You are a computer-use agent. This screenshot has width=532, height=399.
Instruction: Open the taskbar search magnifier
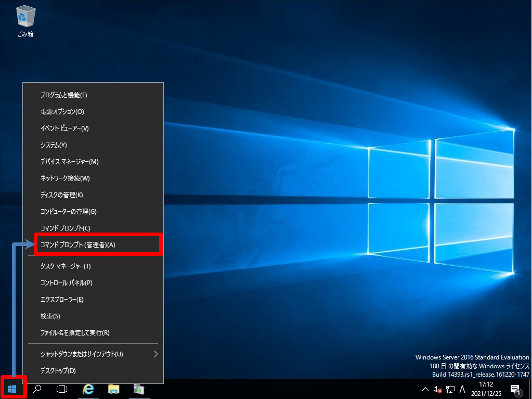pos(37,389)
